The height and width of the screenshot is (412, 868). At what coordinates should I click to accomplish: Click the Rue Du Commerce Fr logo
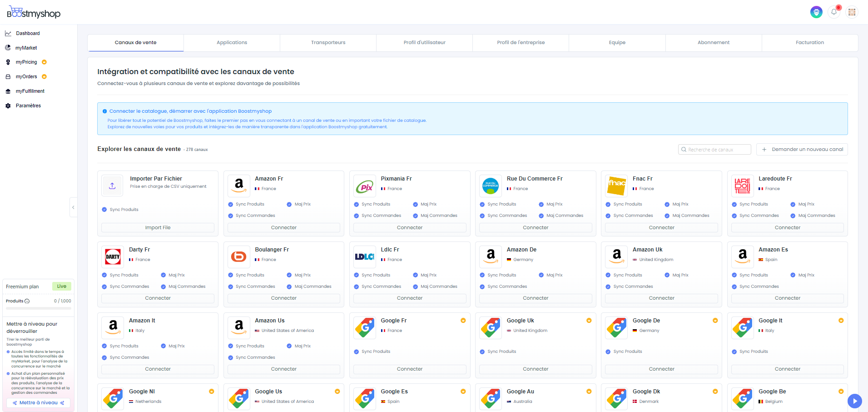[491, 186]
